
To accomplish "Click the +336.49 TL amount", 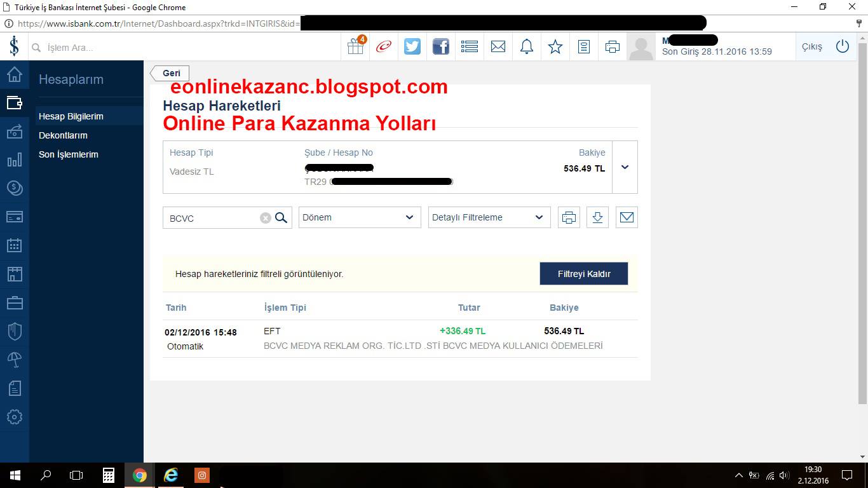I will tap(463, 331).
